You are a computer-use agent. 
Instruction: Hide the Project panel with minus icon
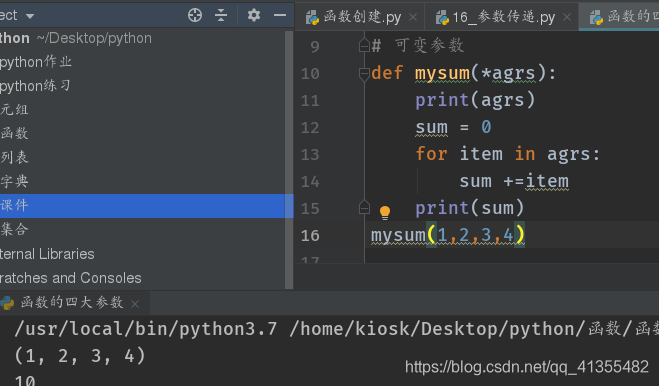point(280,15)
